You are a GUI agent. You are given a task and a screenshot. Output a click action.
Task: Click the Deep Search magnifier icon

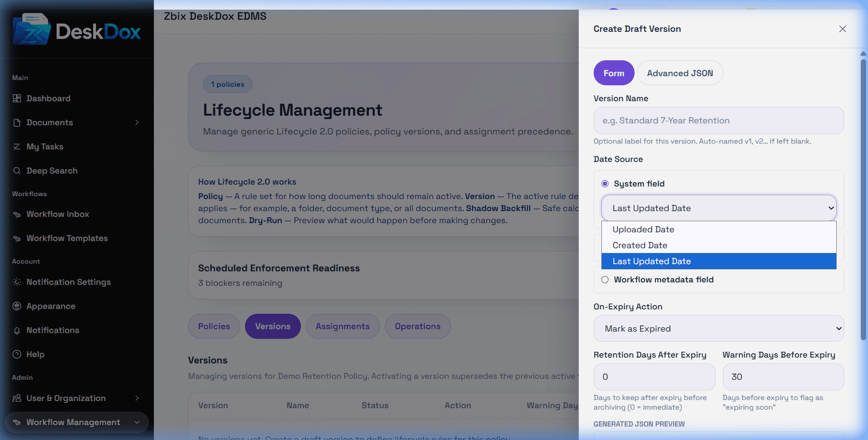[x=17, y=171]
